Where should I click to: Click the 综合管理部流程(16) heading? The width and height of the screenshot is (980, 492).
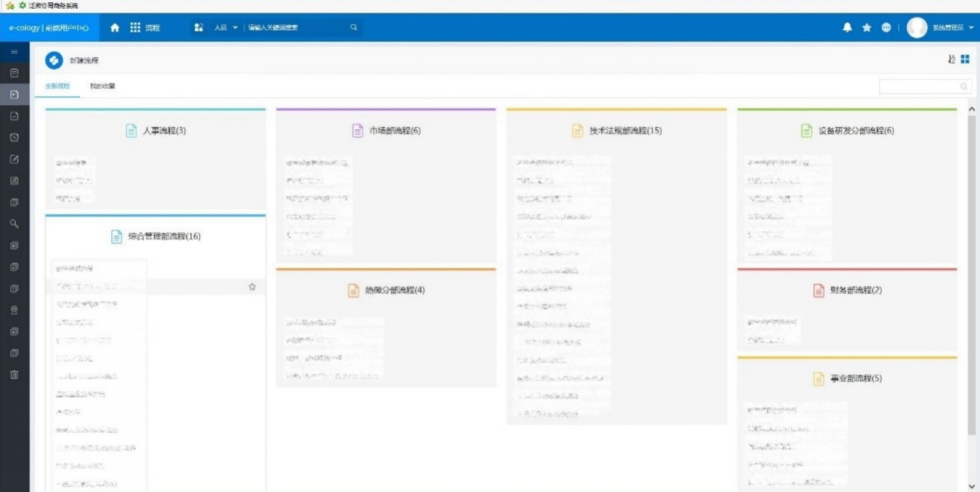[x=164, y=237]
